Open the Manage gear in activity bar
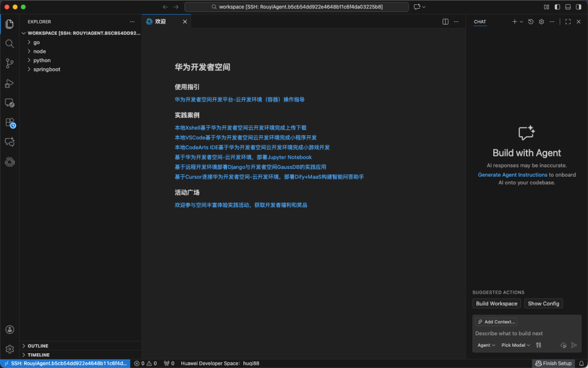588x368 pixels. 10,349
